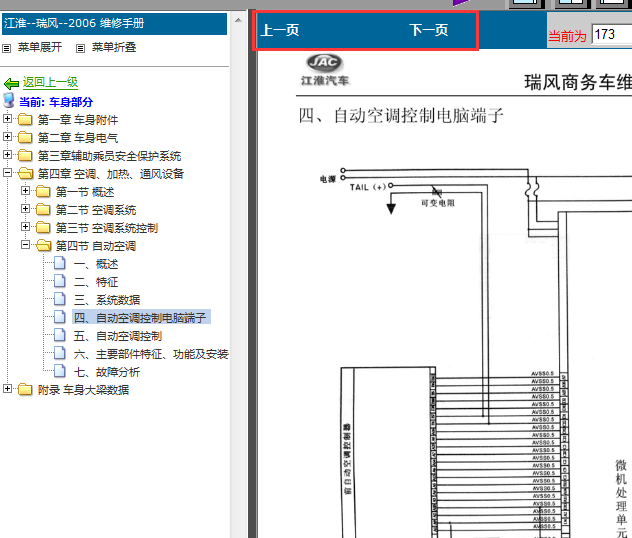632x538 pixels.
Task: Collapse 第四节 自动空调 node
Action: [x=25, y=245]
